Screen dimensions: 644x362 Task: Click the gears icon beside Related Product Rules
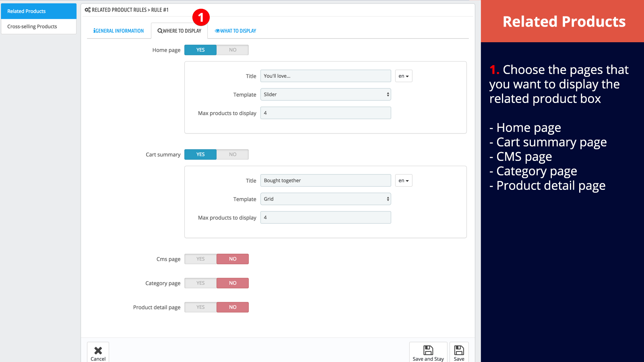click(x=87, y=10)
